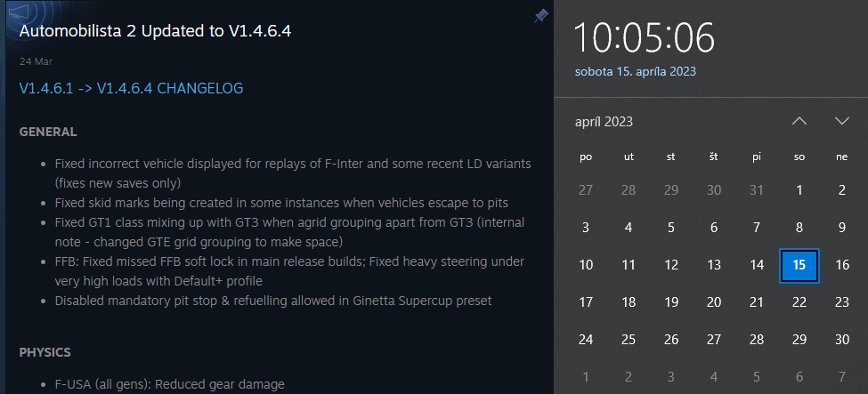Click the pin icon above the changelog
This screenshot has width=868, height=394.
point(540,16)
